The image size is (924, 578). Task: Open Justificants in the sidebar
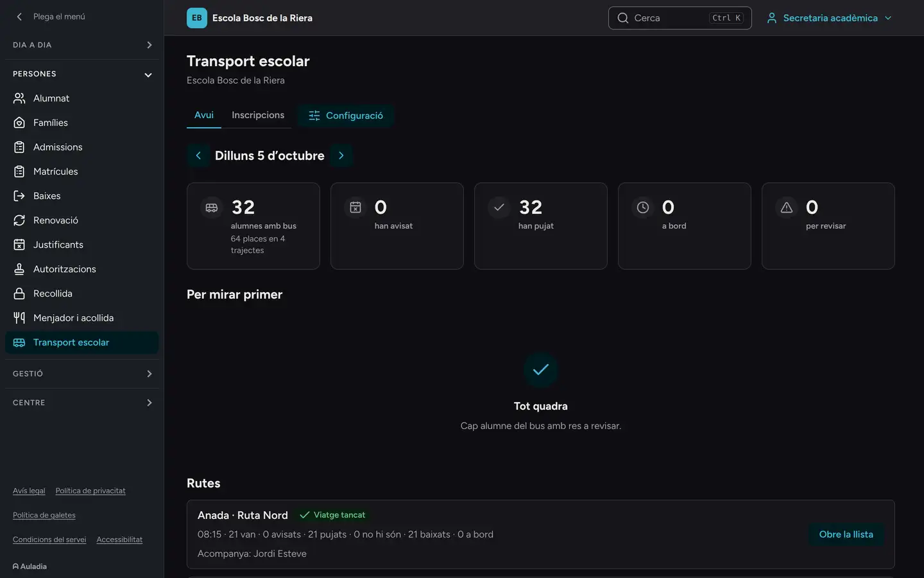point(81,245)
